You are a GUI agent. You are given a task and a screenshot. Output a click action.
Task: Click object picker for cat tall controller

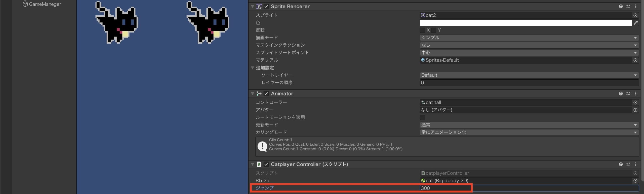point(635,103)
